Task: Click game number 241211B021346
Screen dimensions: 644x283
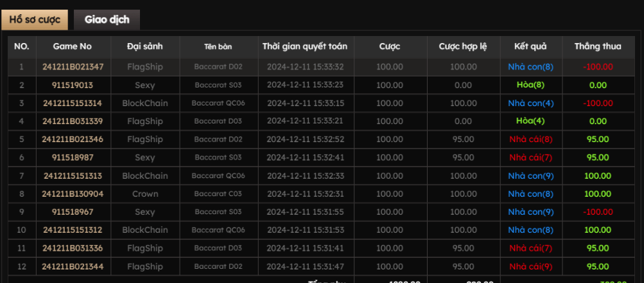Action: tap(73, 139)
